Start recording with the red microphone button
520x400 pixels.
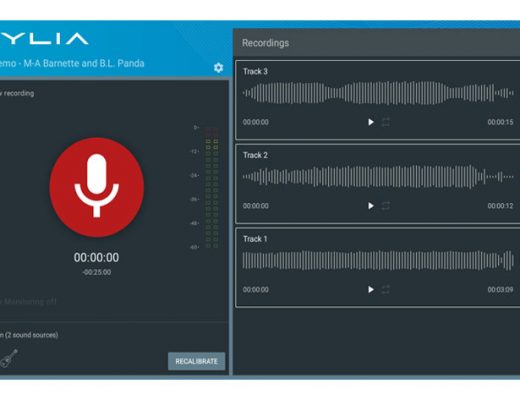click(97, 187)
